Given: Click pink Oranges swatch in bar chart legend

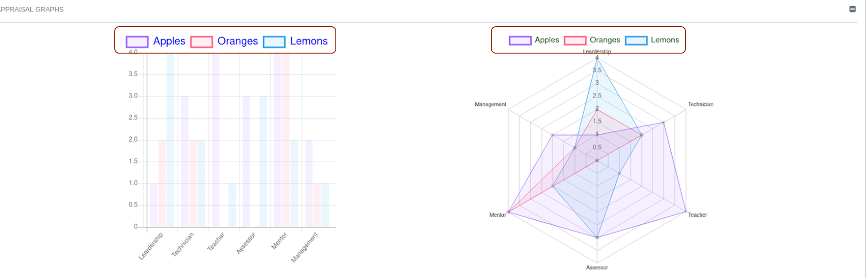Looking at the screenshot, I should coord(201,42).
